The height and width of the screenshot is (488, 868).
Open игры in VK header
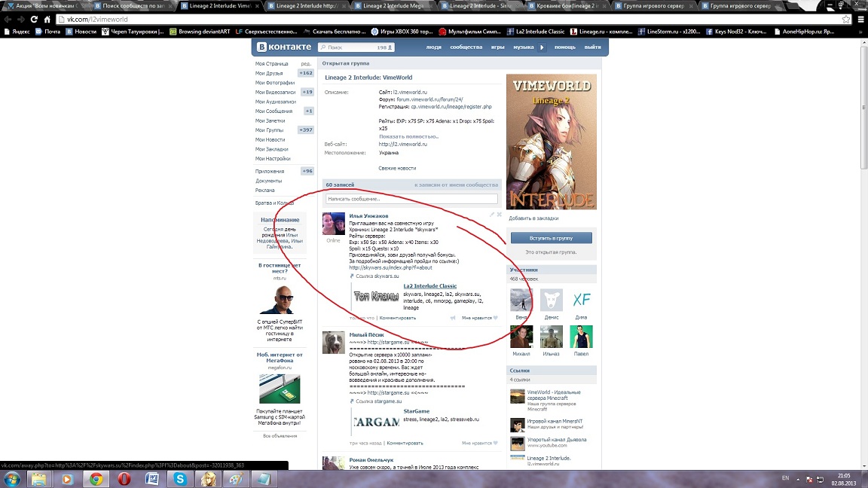click(x=497, y=47)
